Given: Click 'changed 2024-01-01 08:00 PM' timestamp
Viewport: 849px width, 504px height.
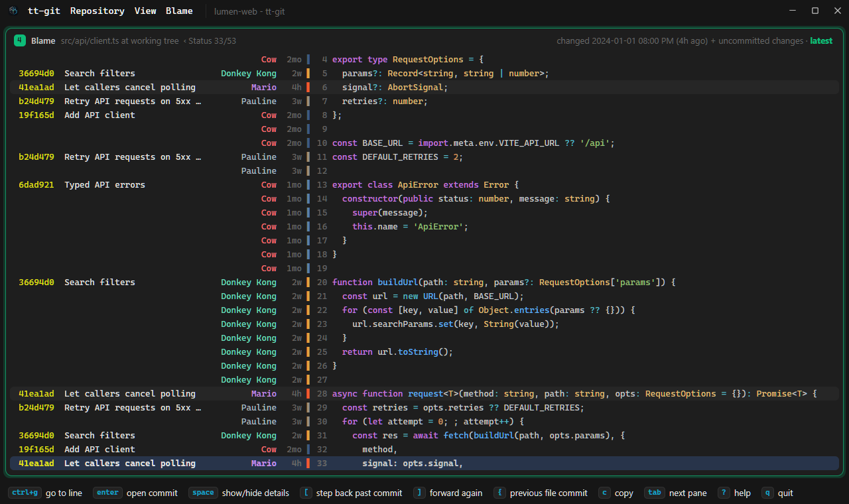Looking at the screenshot, I should (x=616, y=41).
